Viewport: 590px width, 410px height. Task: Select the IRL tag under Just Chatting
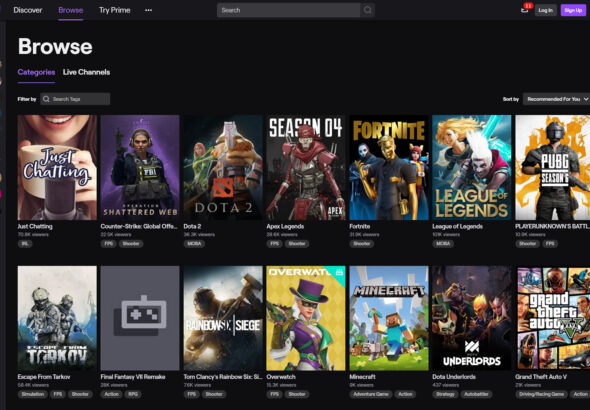pos(25,244)
